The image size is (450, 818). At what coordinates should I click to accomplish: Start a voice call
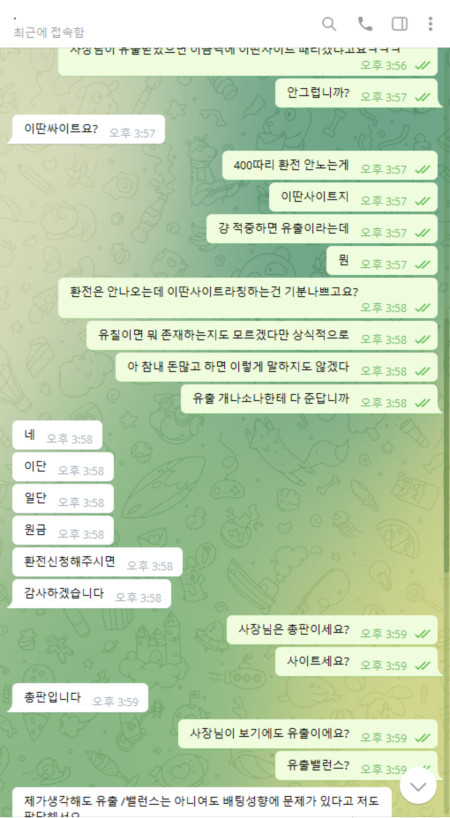click(364, 24)
